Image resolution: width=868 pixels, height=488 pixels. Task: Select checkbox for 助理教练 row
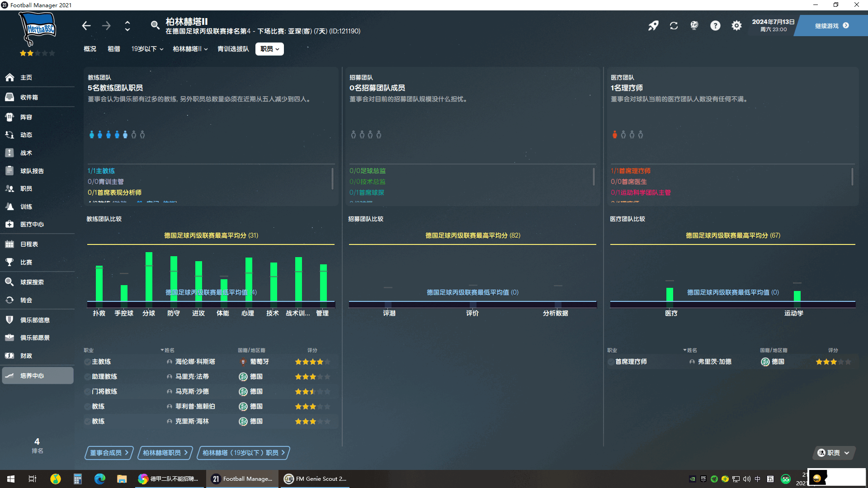pyautogui.click(x=87, y=377)
